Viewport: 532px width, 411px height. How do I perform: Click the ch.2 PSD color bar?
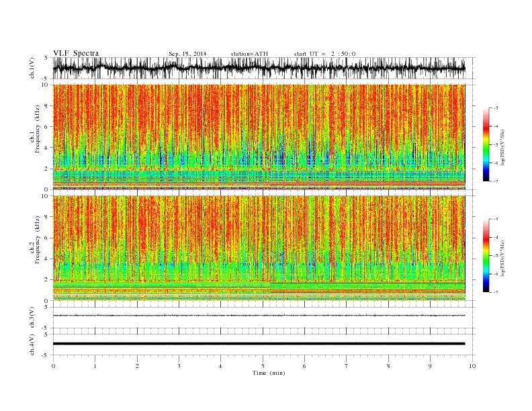pos(486,255)
